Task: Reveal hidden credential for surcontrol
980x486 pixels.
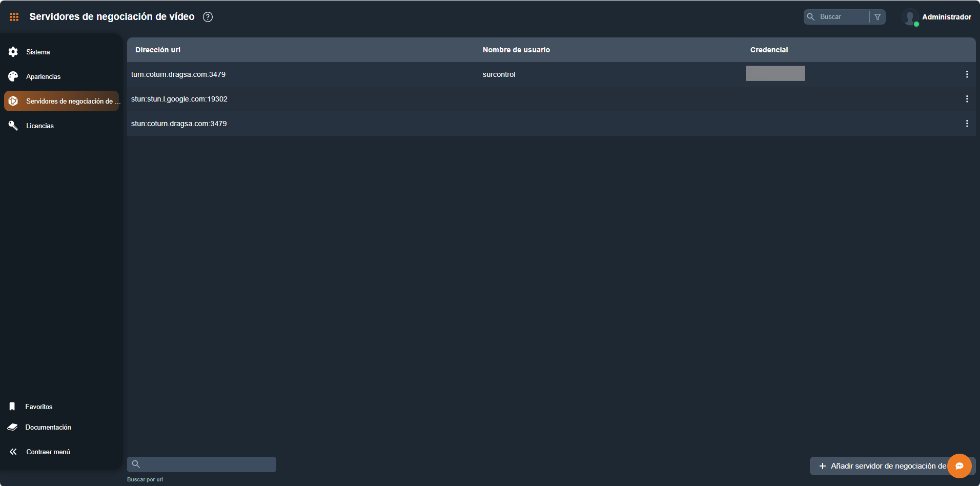Action: [x=775, y=74]
